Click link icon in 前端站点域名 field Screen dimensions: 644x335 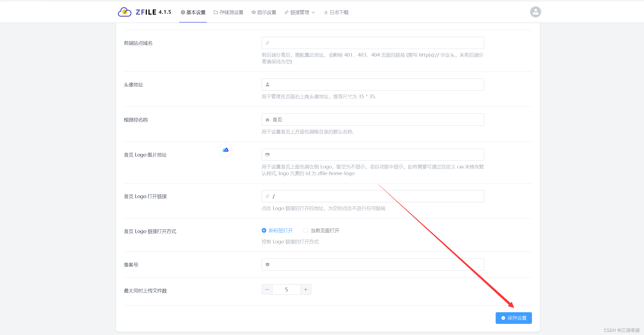(268, 43)
